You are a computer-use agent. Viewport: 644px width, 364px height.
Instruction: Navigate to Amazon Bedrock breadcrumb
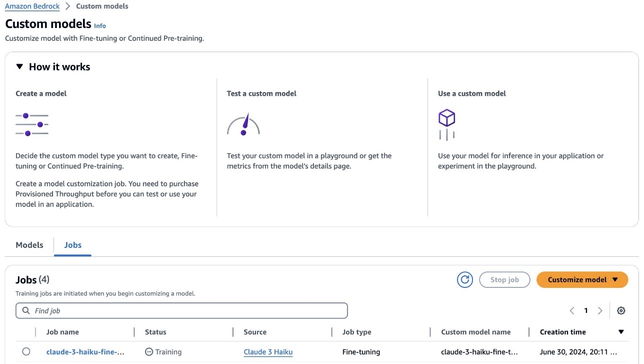(x=32, y=7)
